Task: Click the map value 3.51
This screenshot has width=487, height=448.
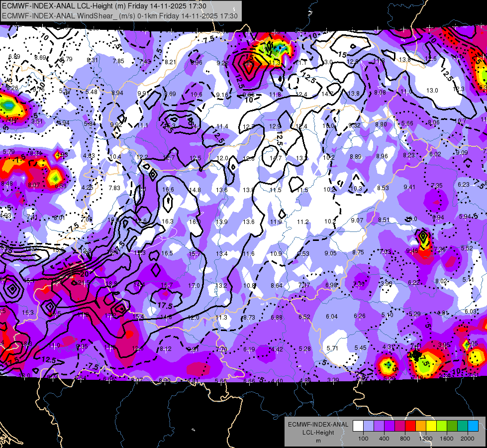Action: tap(37, 121)
